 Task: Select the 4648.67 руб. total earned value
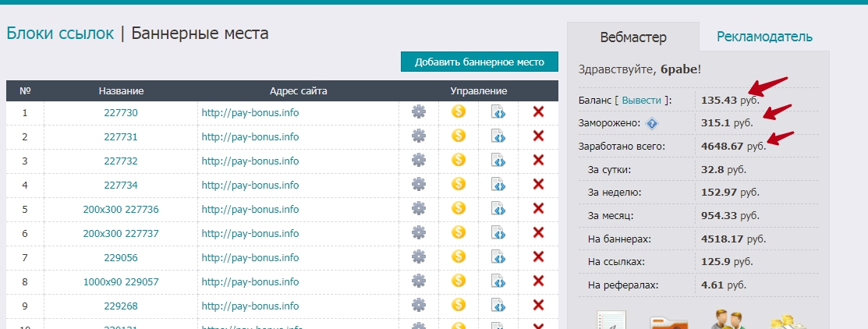[734, 147]
